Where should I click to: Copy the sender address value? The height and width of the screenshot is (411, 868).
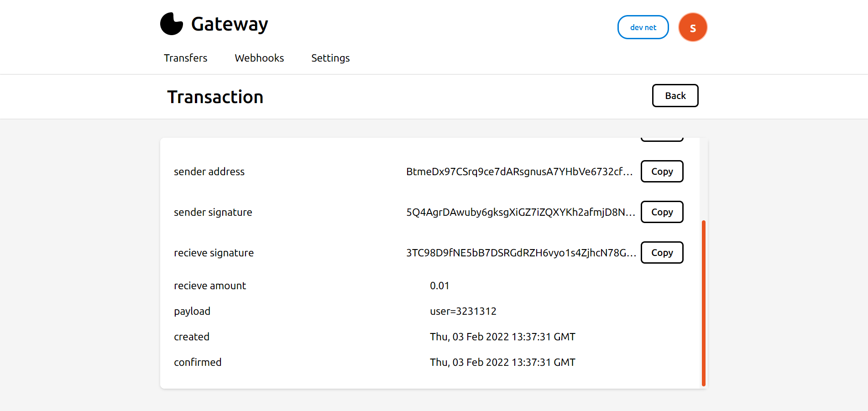pyautogui.click(x=662, y=172)
